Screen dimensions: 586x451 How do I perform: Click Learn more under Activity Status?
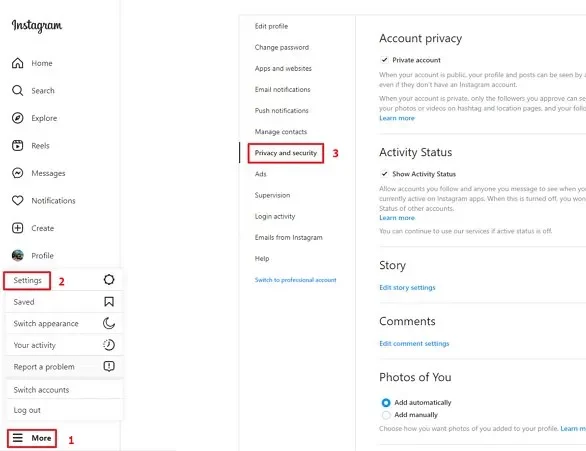click(x=397, y=218)
